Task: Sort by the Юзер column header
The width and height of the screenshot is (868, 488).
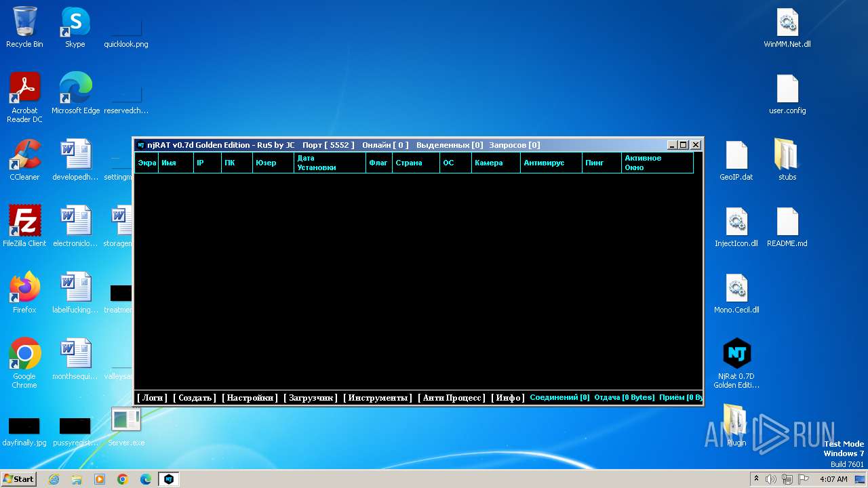Action: (x=273, y=163)
